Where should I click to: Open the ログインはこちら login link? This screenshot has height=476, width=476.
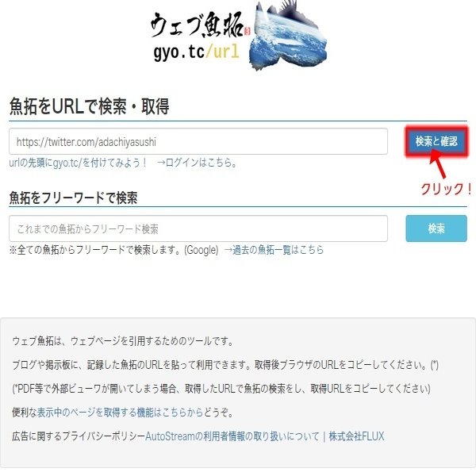pyautogui.click(x=197, y=163)
